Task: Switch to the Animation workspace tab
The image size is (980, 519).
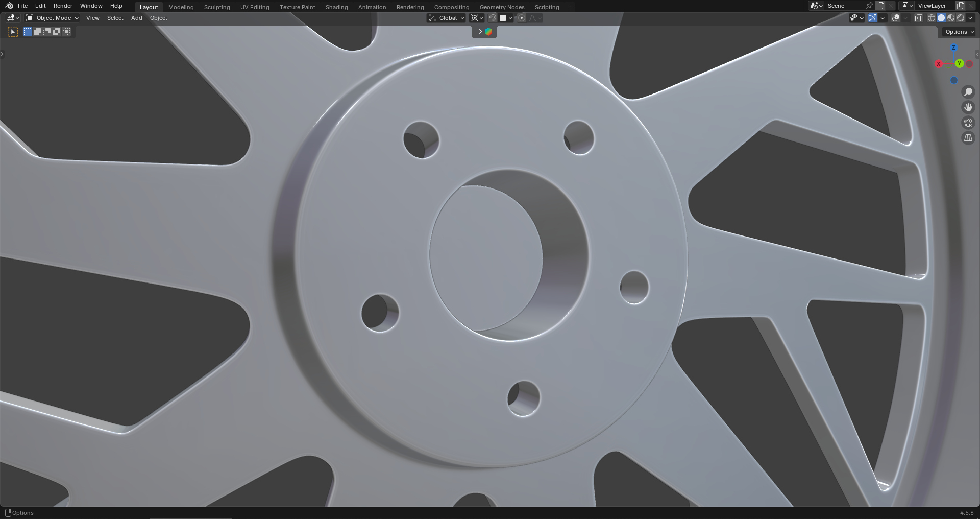Action: coord(372,7)
